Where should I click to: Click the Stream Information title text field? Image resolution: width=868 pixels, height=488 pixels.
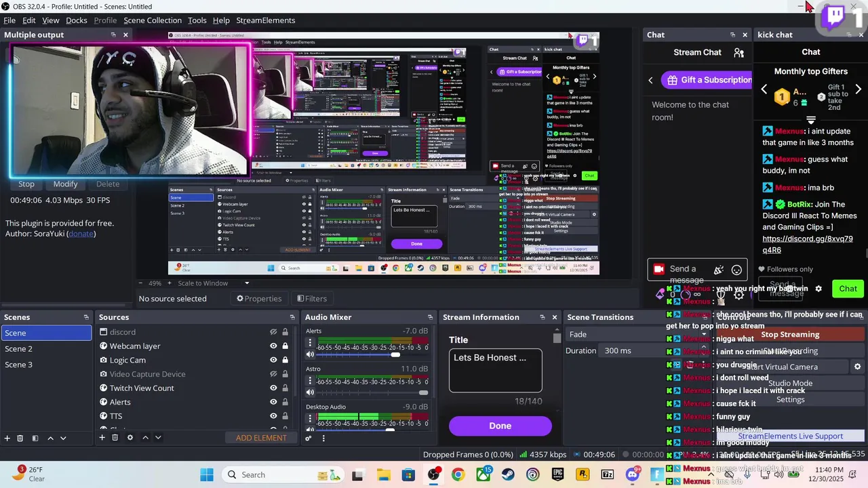pos(496,371)
